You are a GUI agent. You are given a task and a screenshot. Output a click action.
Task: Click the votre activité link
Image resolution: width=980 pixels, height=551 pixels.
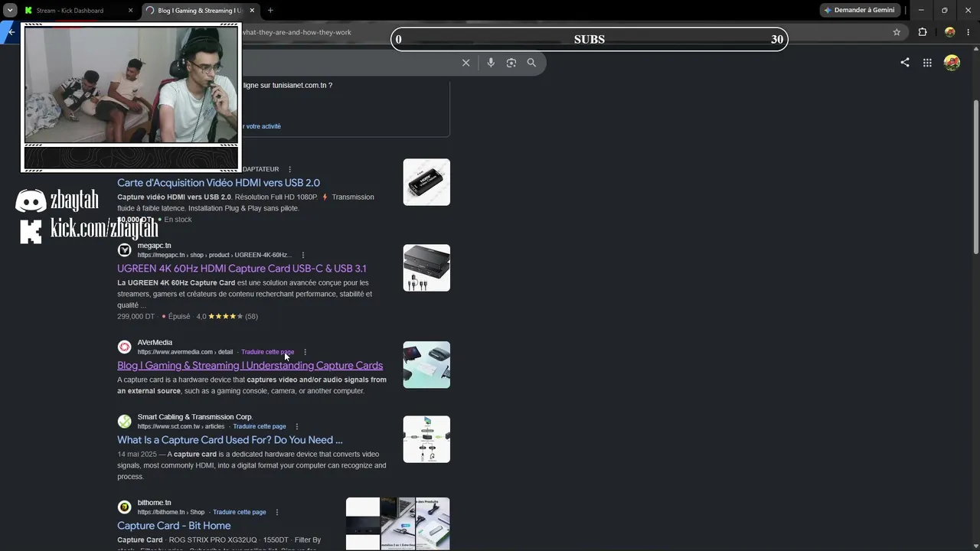click(263, 126)
